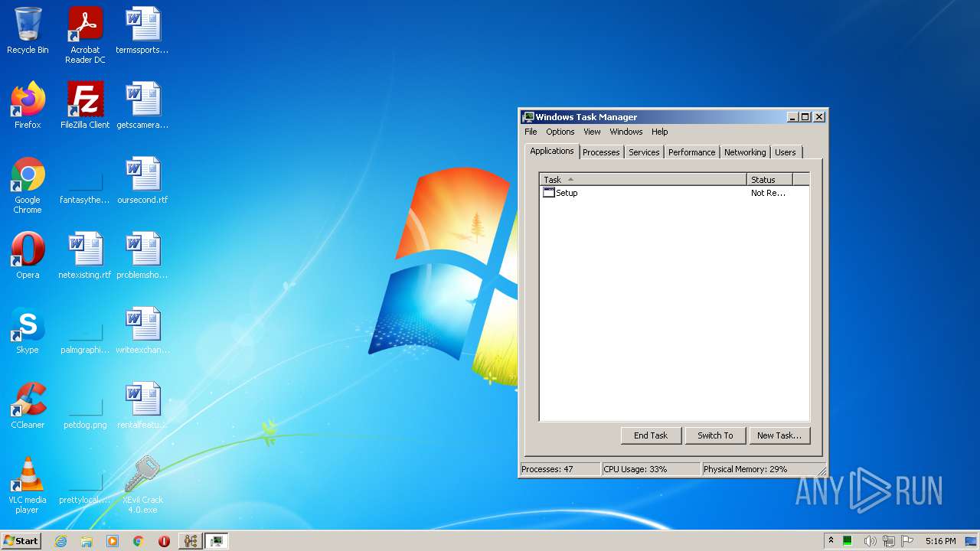The height and width of the screenshot is (551, 980).
Task: Click the clock showing 5:16 PM
Action: [x=940, y=541]
